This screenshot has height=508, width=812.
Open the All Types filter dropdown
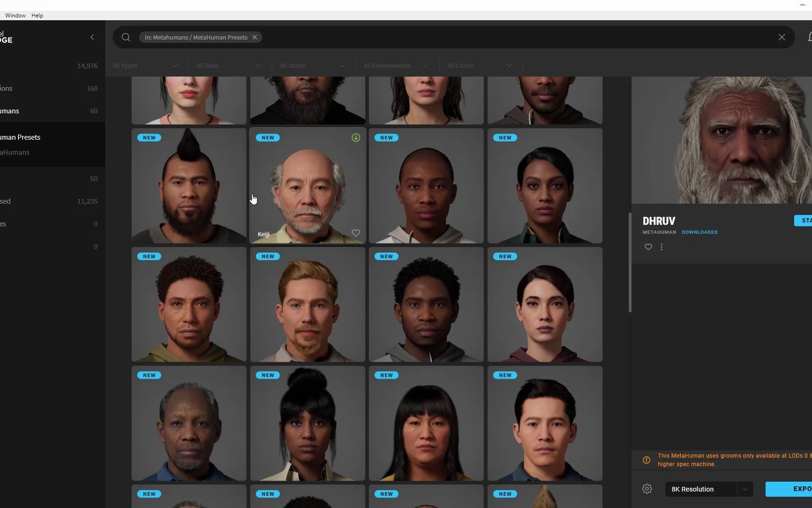(145, 65)
